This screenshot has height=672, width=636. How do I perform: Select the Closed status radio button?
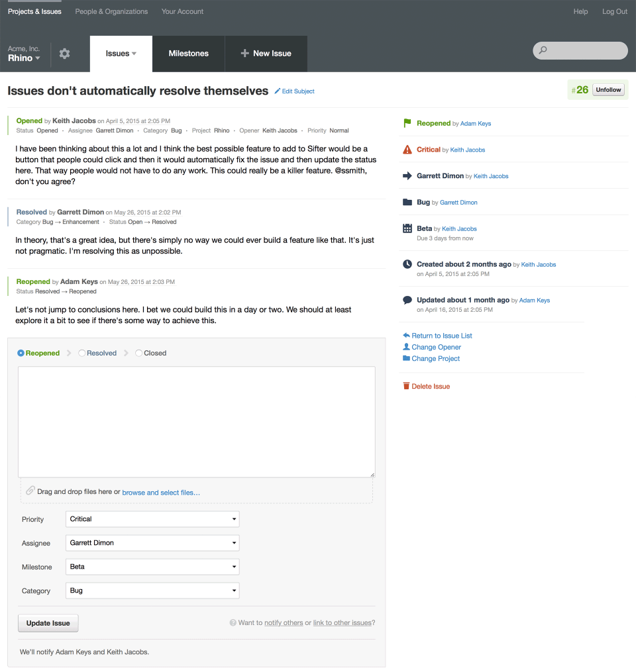tap(138, 353)
